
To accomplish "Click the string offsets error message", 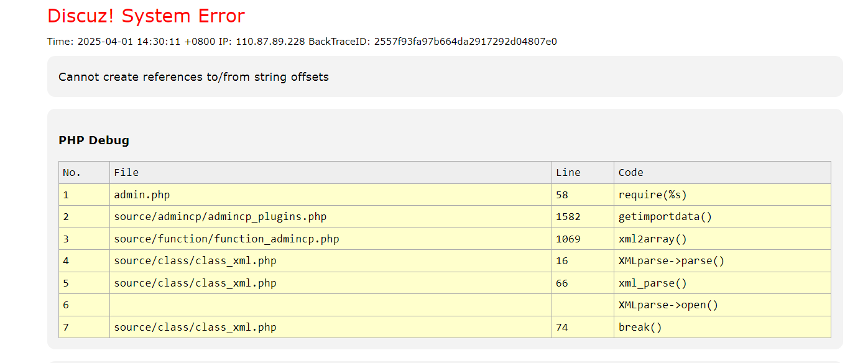I will [x=193, y=77].
